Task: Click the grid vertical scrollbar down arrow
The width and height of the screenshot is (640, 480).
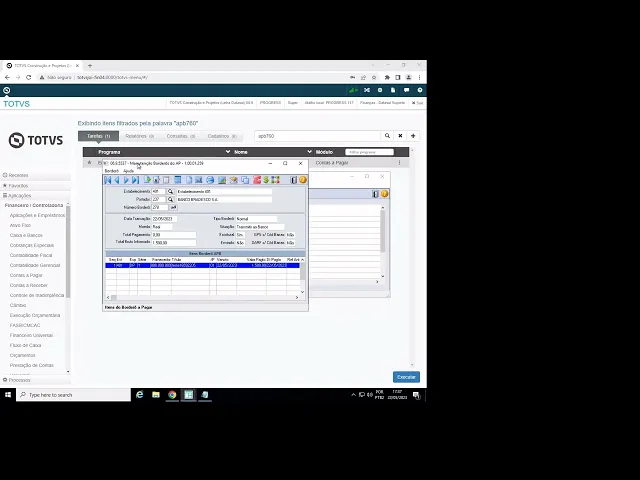Action: point(302,292)
